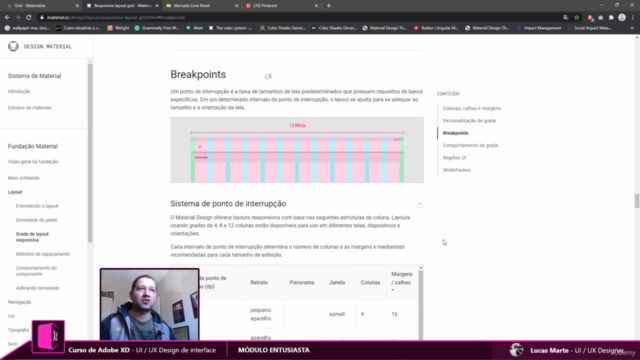
Task: Click the Sistema de Material sidebar heading
Action: pos(34,76)
